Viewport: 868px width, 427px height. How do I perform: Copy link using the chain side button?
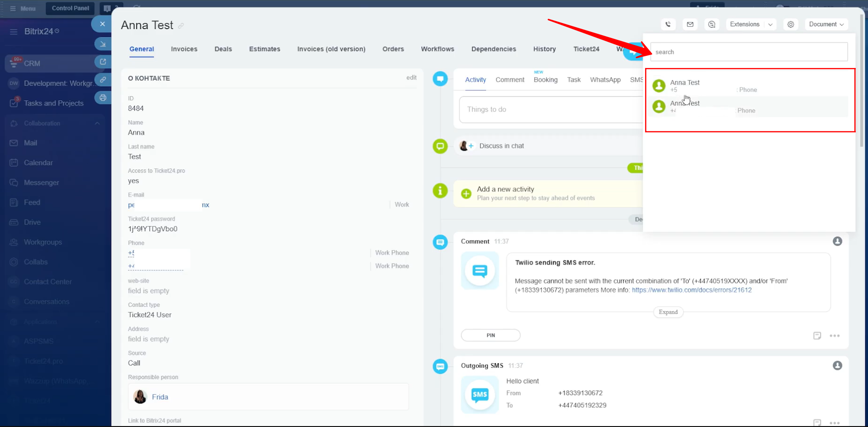[103, 80]
